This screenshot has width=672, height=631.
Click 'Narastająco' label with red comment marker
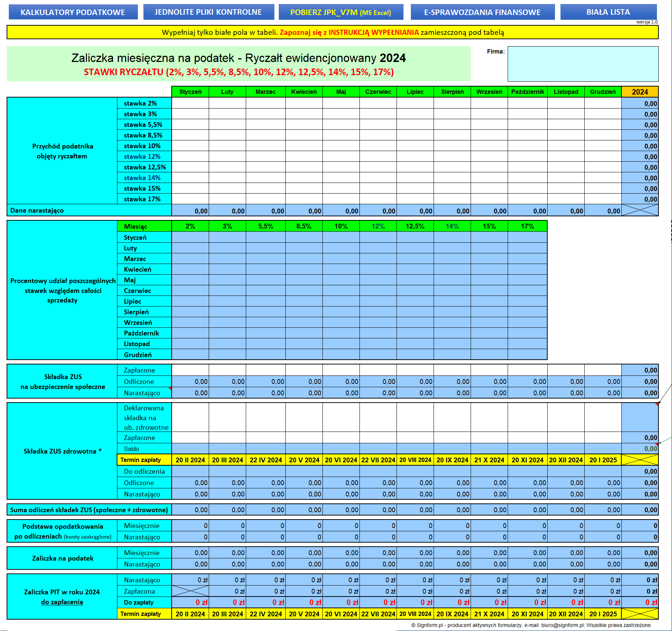(145, 393)
